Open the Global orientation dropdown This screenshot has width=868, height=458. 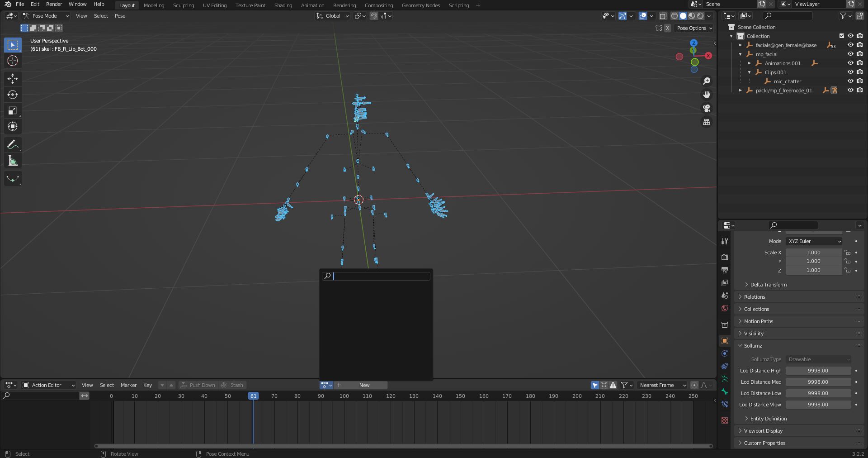(333, 16)
